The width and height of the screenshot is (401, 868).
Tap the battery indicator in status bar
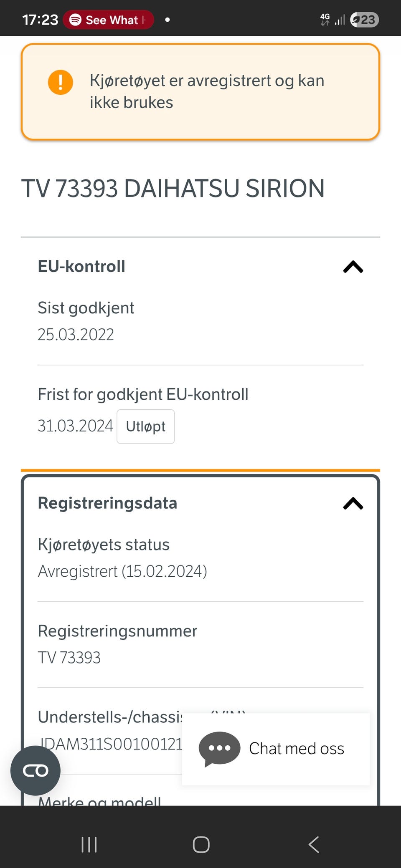365,20
